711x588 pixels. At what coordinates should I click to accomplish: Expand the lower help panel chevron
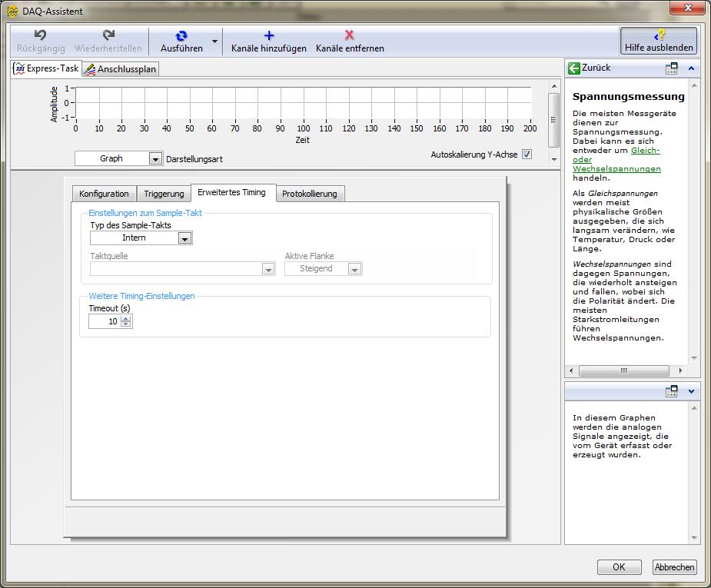tap(691, 391)
